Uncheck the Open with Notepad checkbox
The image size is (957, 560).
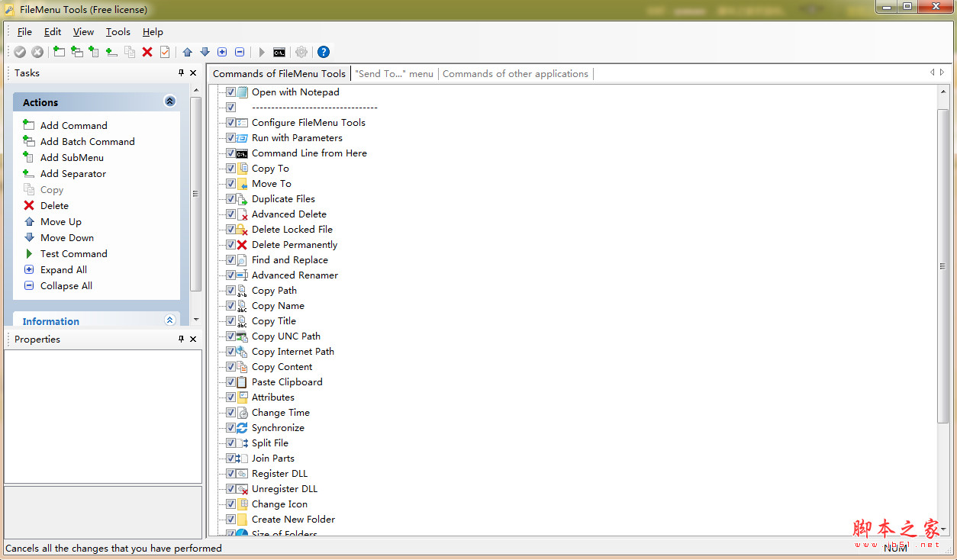point(230,92)
